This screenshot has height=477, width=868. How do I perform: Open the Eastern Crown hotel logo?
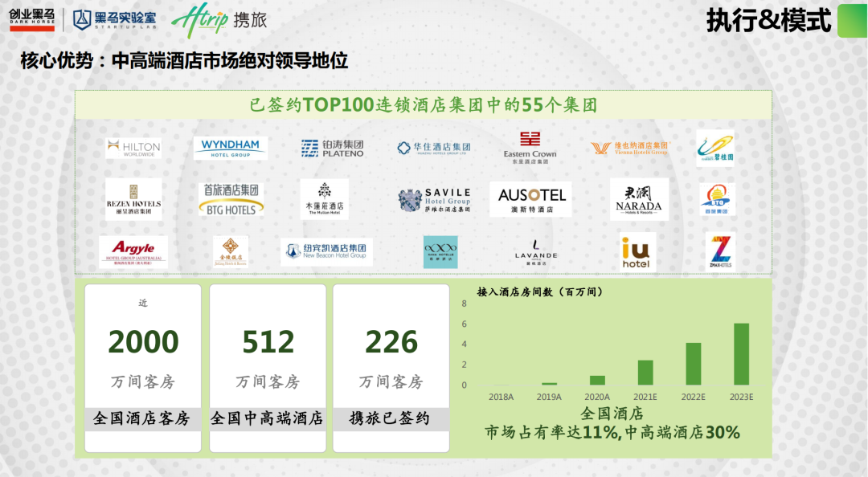530,148
